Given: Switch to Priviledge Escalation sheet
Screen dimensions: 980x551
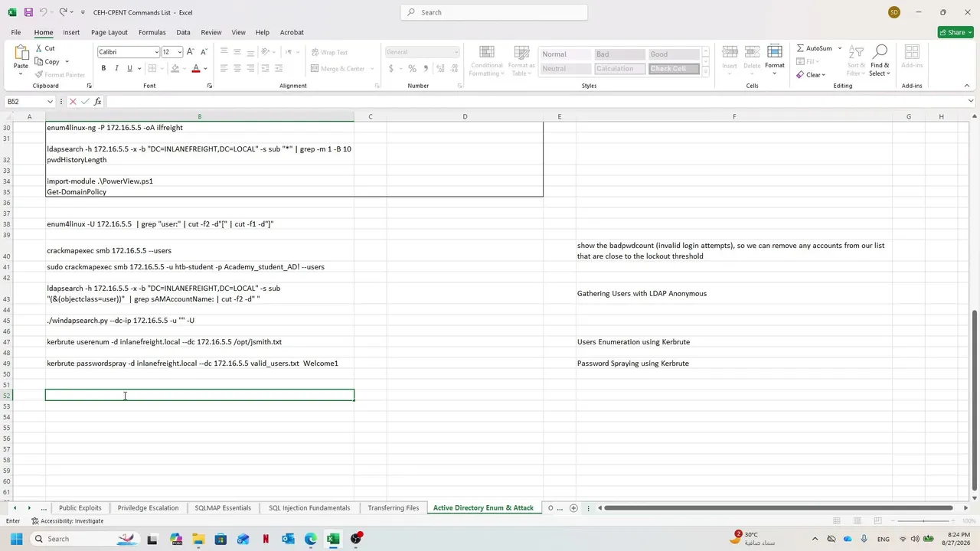Looking at the screenshot, I should [x=148, y=508].
